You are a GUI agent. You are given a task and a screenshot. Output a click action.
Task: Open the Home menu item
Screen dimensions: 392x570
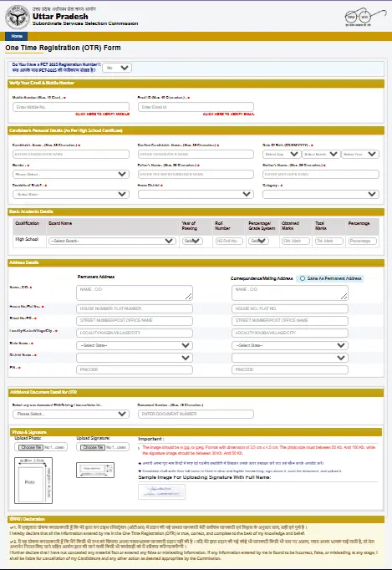pyautogui.click(x=17, y=36)
